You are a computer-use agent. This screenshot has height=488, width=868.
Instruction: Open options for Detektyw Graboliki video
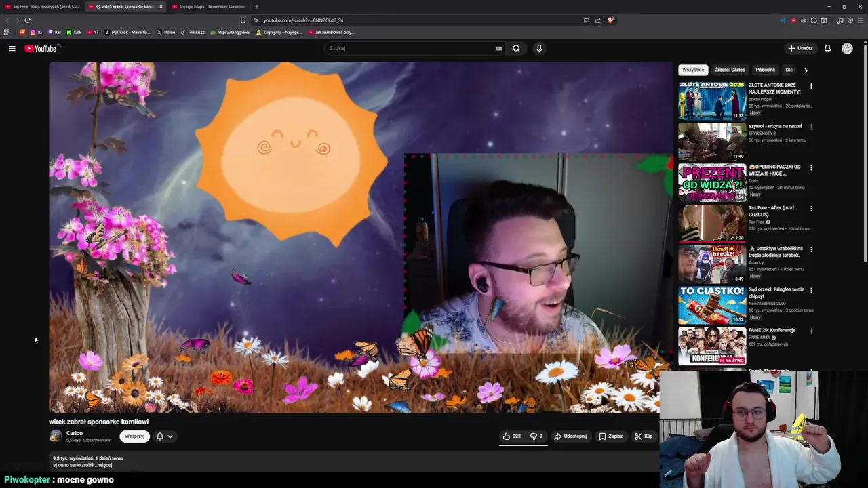click(x=811, y=249)
